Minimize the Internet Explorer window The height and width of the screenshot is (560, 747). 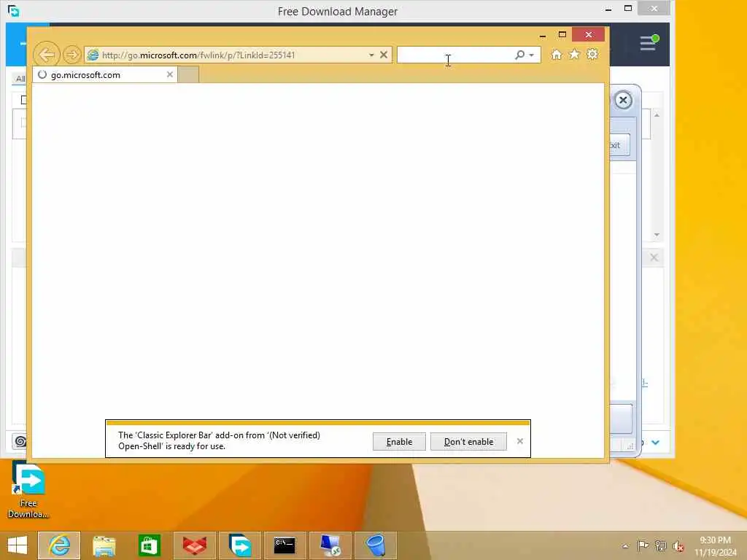[x=543, y=35]
